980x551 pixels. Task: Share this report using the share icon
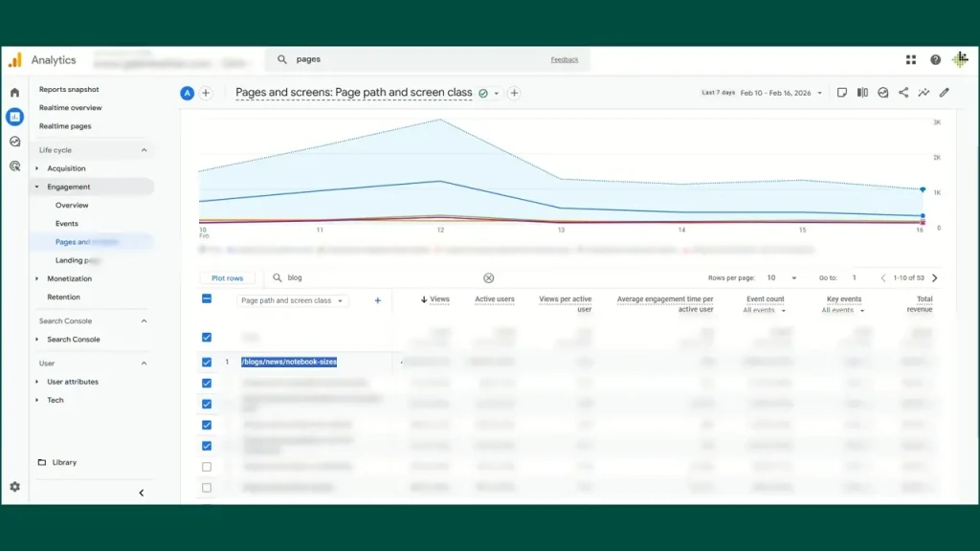pyautogui.click(x=904, y=92)
